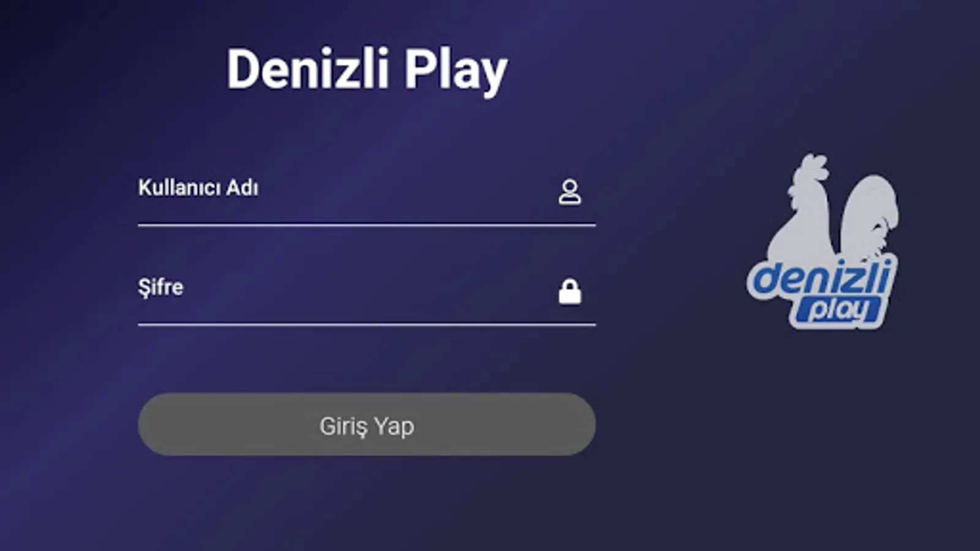
Task: Click the padlock icon in password field
Action: 570,291
